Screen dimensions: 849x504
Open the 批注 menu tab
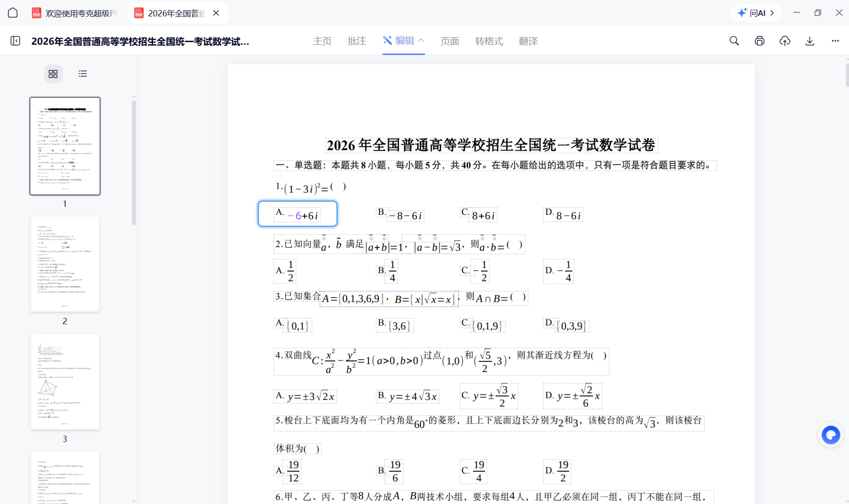(x=357, y=41)
